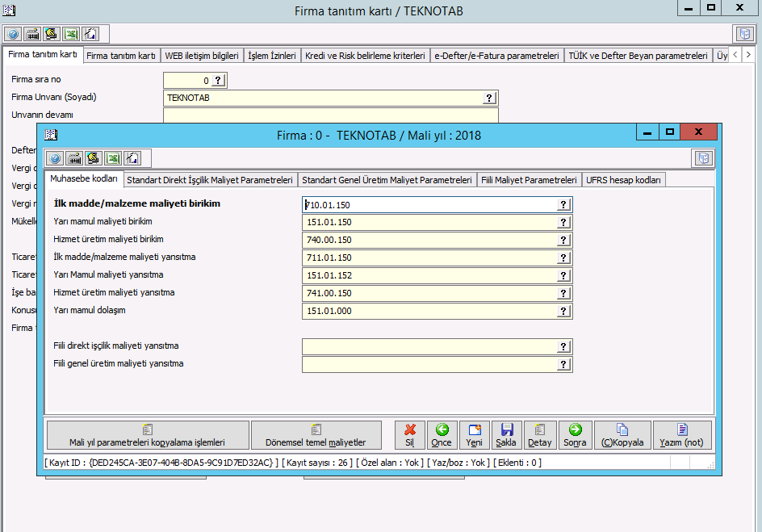Open lookup for İlk madde/malzeme maliyeti birikim
Viewport: 762px width, 532px height.
[x=563, y=205]
